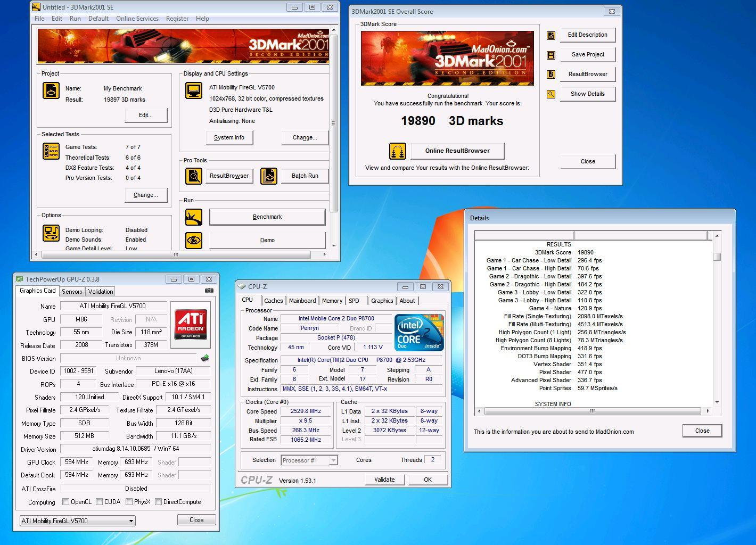
Task: Click the ATI Radeon Graphics logo
Action: click(191, 325)
